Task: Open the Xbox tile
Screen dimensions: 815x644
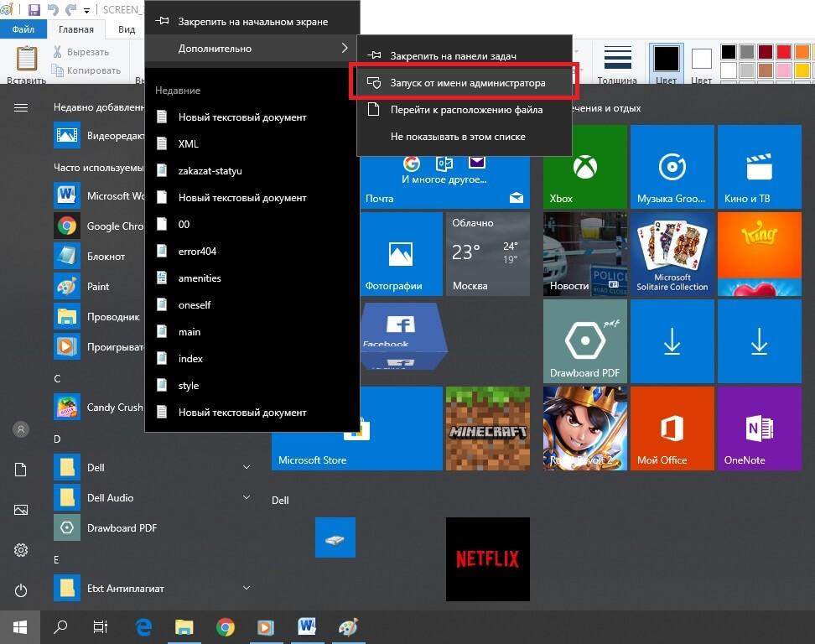Action: [584, 167]
